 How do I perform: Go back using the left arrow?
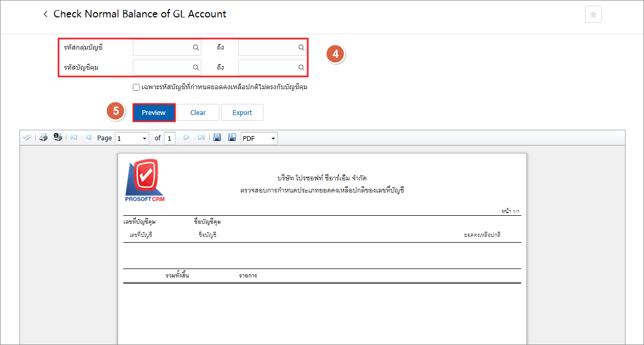tap(45, 14)
